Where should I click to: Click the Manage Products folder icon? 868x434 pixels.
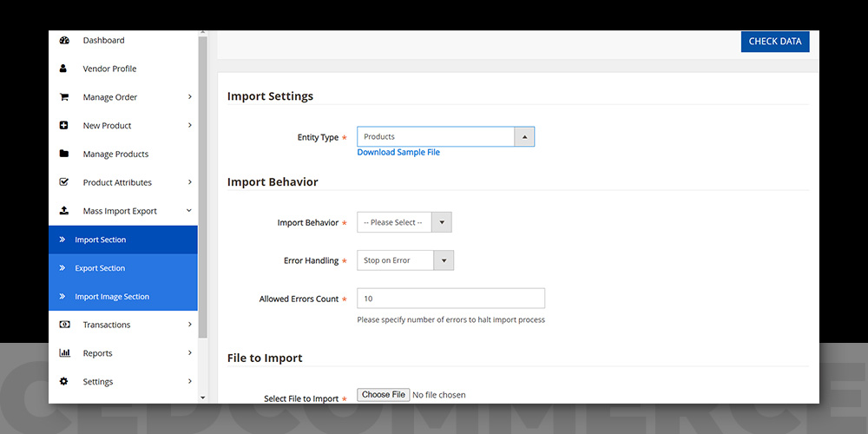tap(63, 154)
